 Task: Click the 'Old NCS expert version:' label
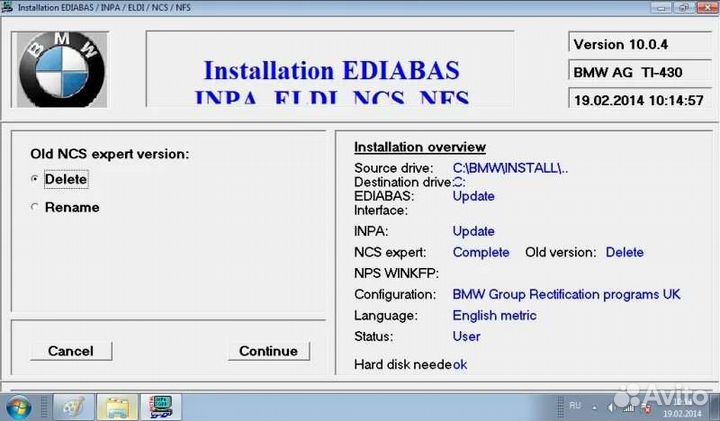[x=110, y=154]
